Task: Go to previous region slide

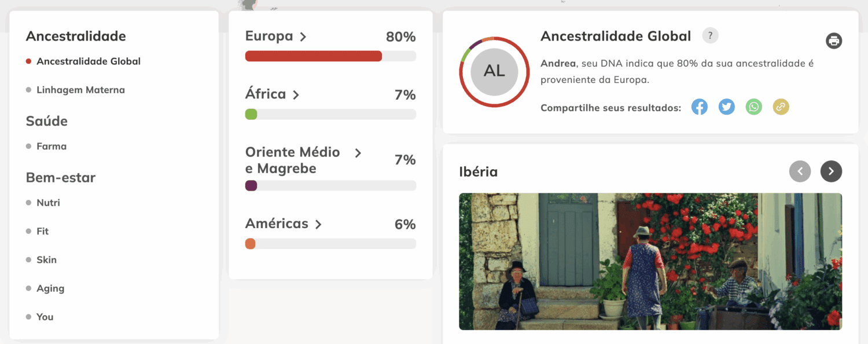Action: tap(800, 171)
